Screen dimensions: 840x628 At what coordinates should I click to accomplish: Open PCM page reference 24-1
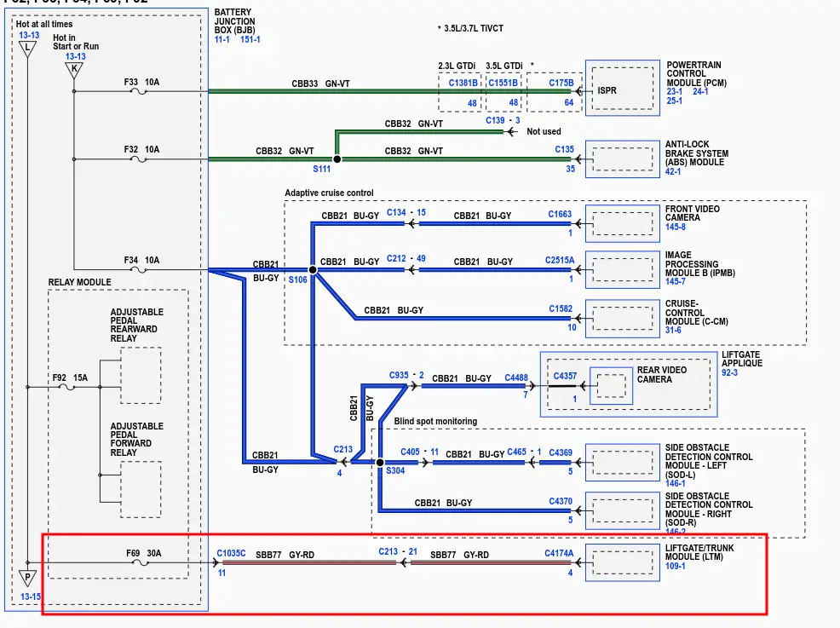(x=701, y=92)
